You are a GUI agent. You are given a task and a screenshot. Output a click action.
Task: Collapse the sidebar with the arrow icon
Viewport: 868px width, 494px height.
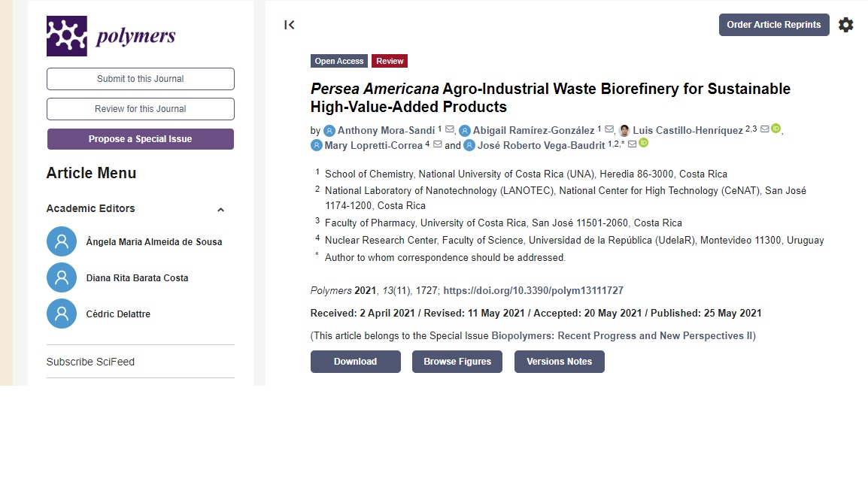(x=290, y=25)
